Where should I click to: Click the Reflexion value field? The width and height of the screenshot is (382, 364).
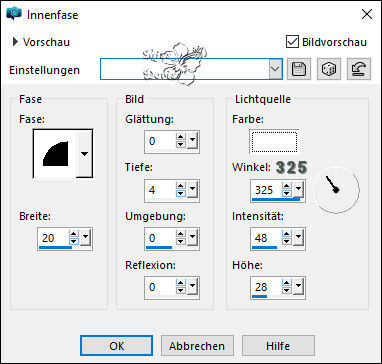pos(160,287)
